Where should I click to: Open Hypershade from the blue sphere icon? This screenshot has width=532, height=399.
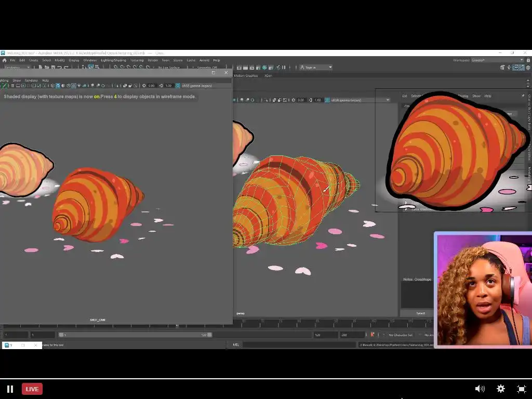coord(264,68)
